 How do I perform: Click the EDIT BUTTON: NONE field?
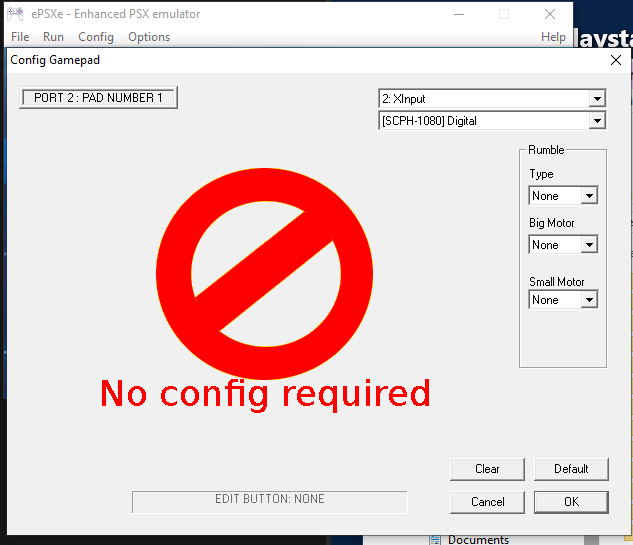click(x=270, y=502)
